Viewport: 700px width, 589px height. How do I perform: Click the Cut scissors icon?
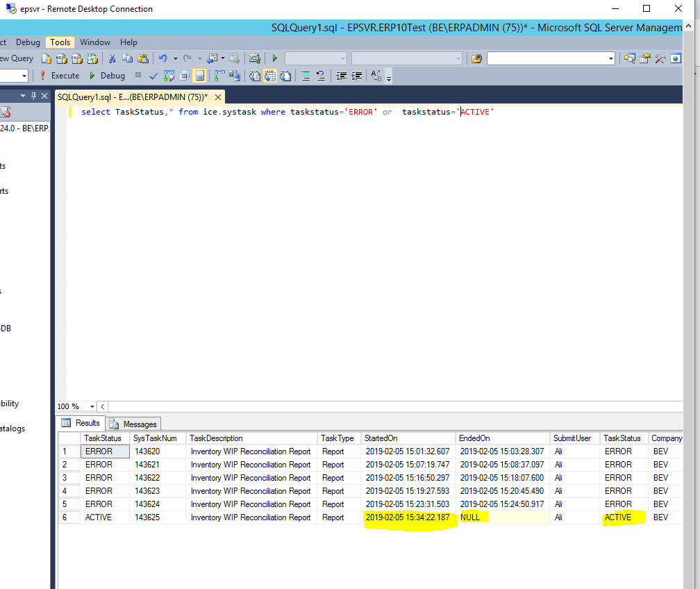tap(112, 58)
